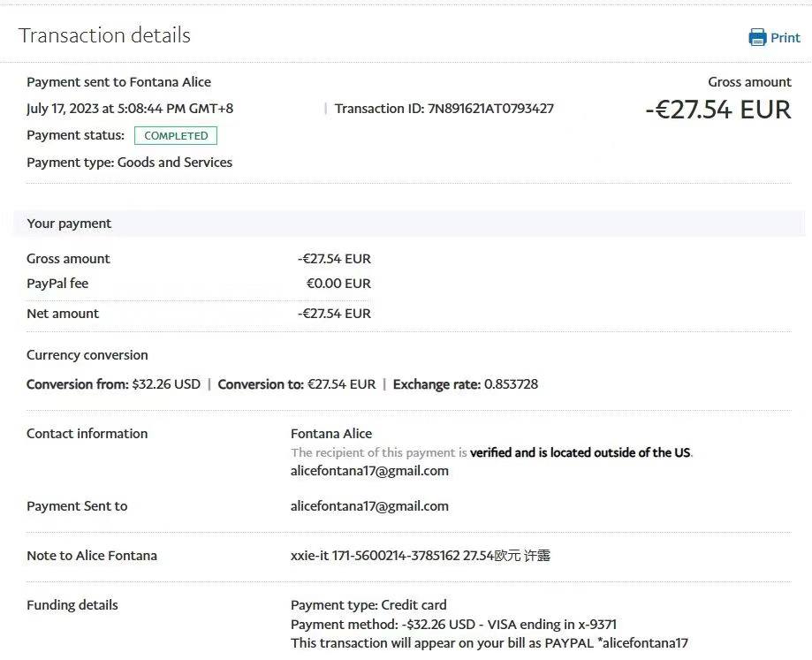
Task: Click the July 17, 2023 timestamp
Action: pyautogui.click(x=130, y=109)
